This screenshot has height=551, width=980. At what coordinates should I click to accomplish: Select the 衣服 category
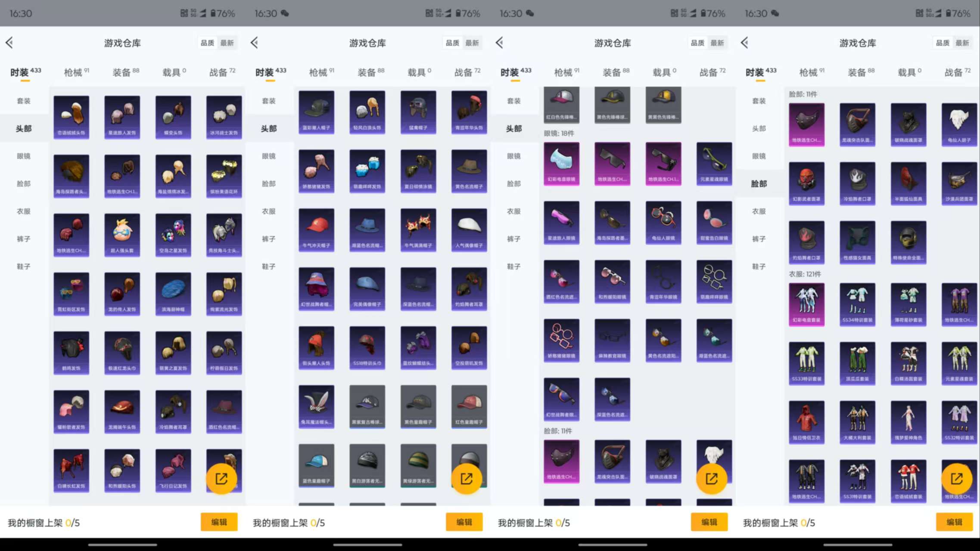click(x=24, y=211)
